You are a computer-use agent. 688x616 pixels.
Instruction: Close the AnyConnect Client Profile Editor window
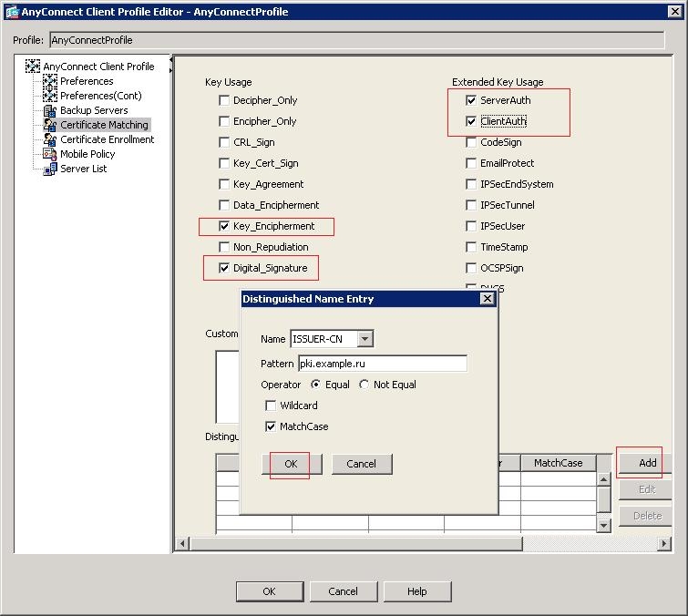coord(675,12)
